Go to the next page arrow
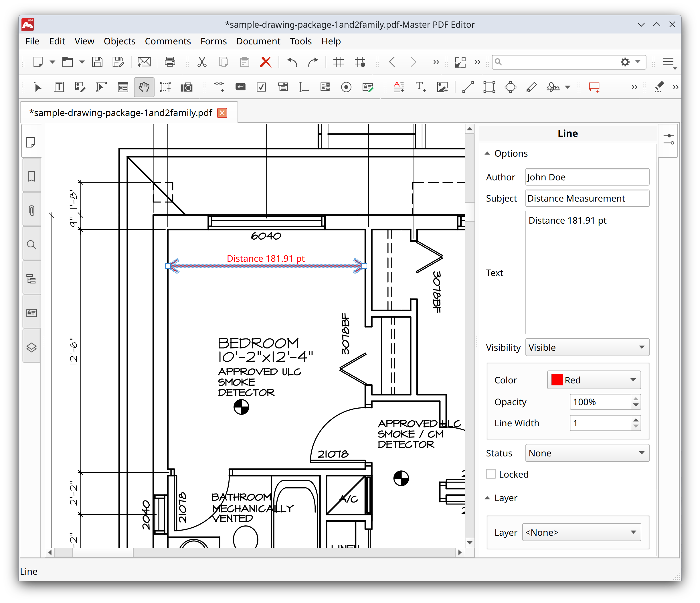700x603 pixels. point(413,62)
